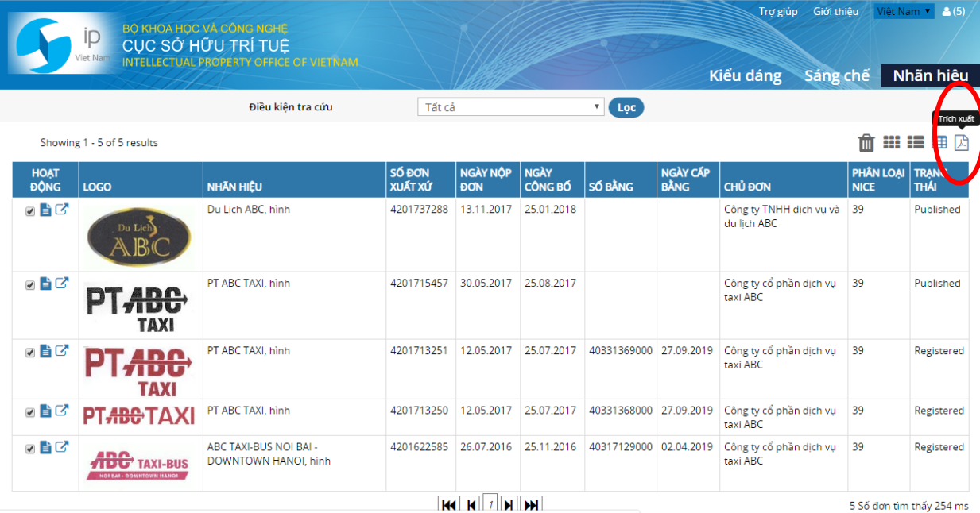Uncheck the ABC TAXI-BUS row checkbox
980x513 pixels.
click(x=30, y=449)
